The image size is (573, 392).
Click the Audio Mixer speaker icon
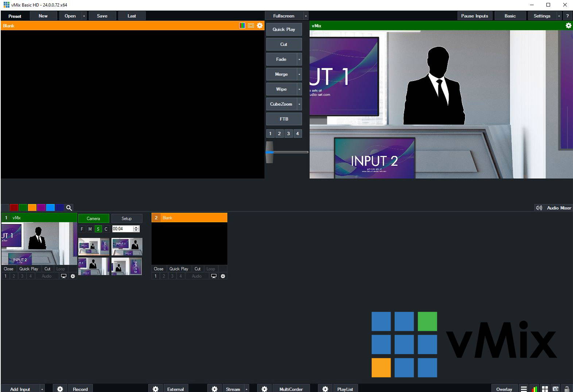point(539,208)
